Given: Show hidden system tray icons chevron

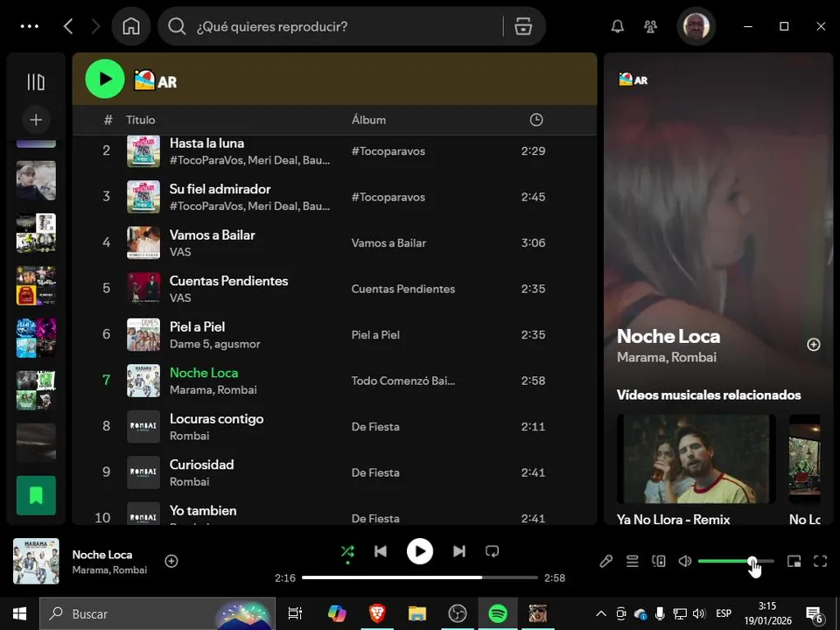Looking at the screenshot, I should tap(601, 614).
